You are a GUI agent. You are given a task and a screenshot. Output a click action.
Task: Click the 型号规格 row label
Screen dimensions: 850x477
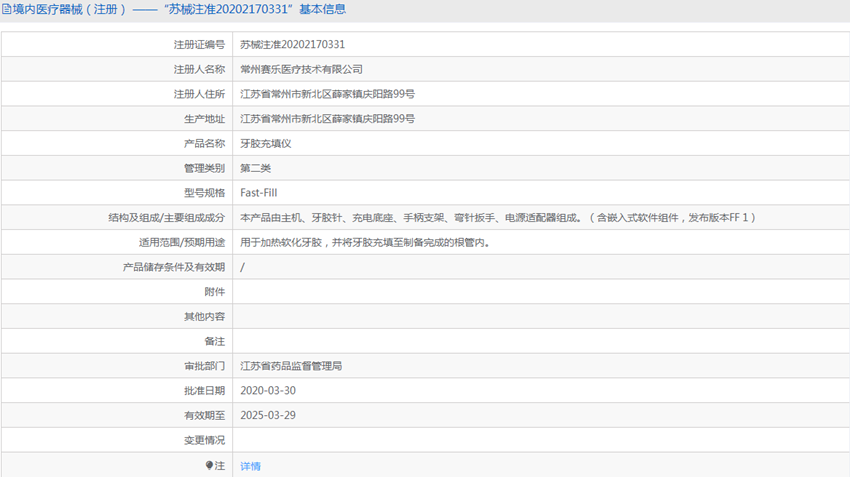204,193
